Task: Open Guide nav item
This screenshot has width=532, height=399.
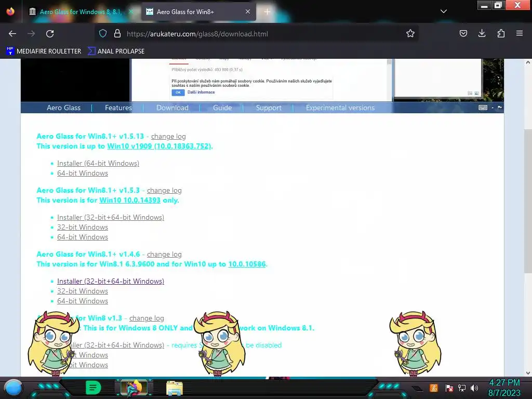Action: coord(222,108)
